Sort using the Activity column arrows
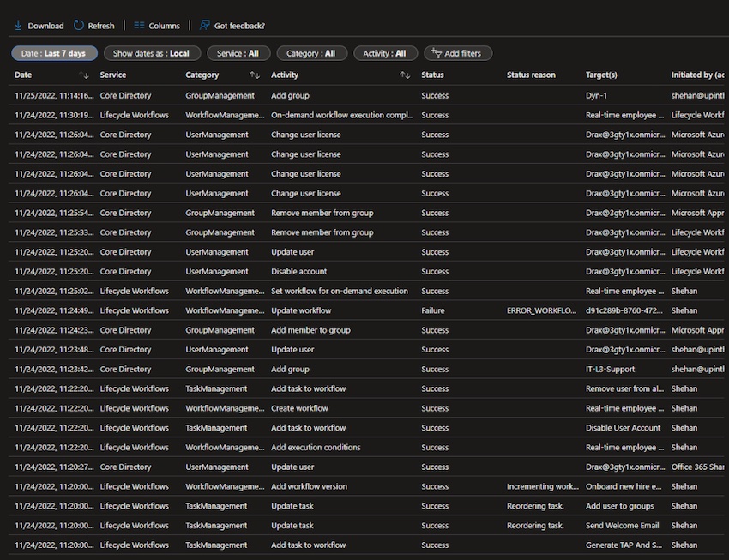The image size is (729, 560). point(403,75)
